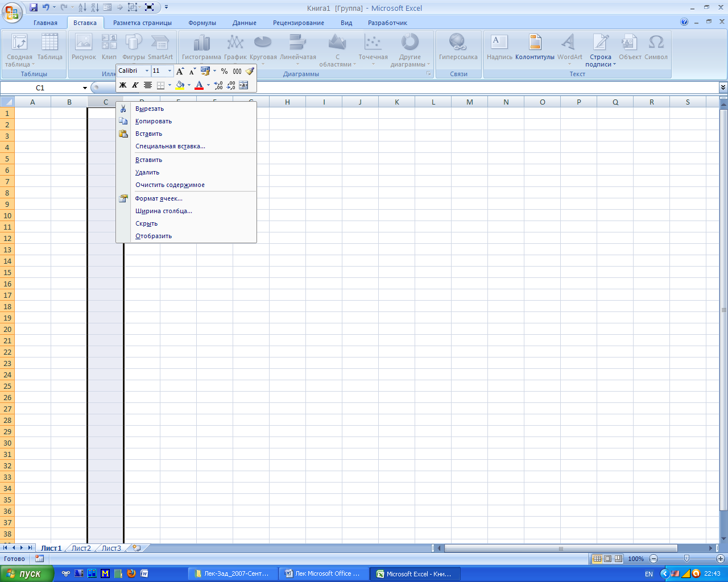Image resolution: width=728 pixels, height=582 pixels.
Task: Open the пуск Start menu
Action: 27,574
